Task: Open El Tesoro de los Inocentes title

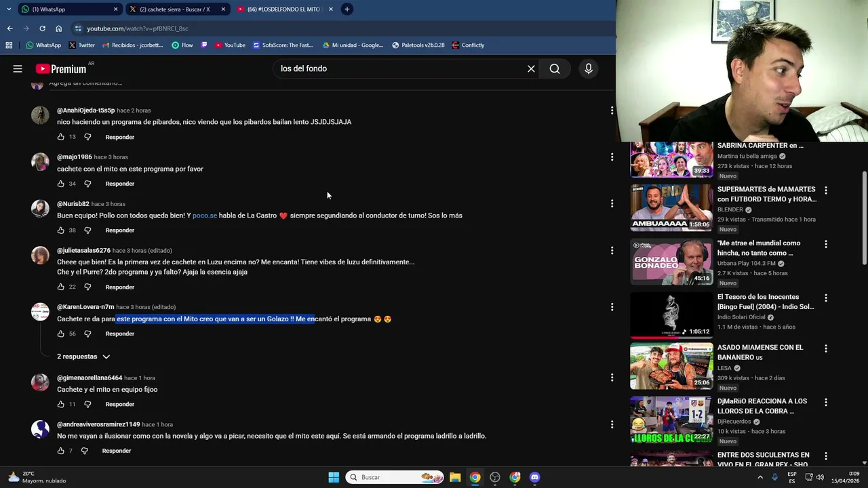Action: pyautogui.click(x=766, y=302)
